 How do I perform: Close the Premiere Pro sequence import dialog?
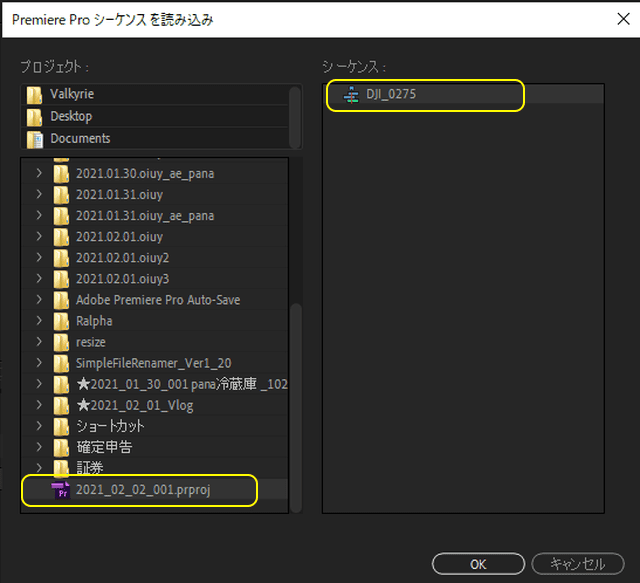click(x=623, y=19)
